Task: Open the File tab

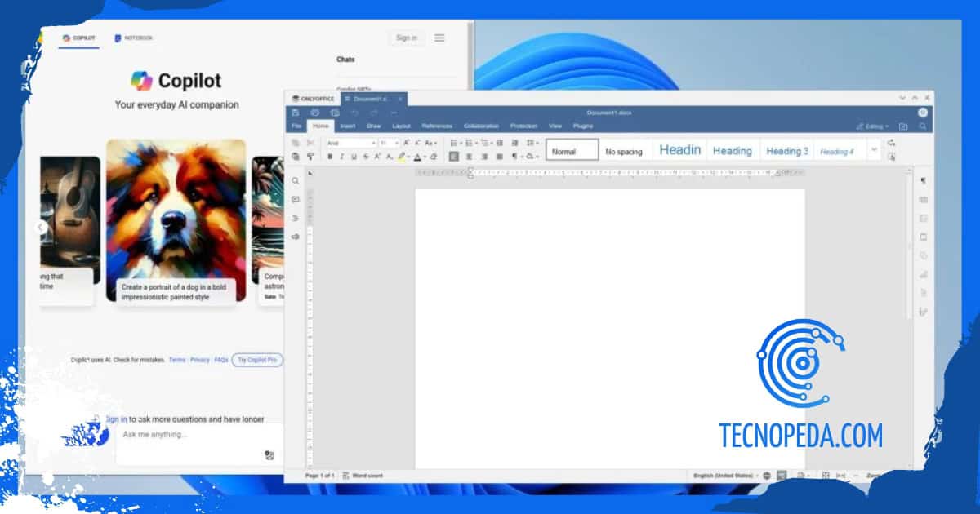Action: click(x=296, y=126)
